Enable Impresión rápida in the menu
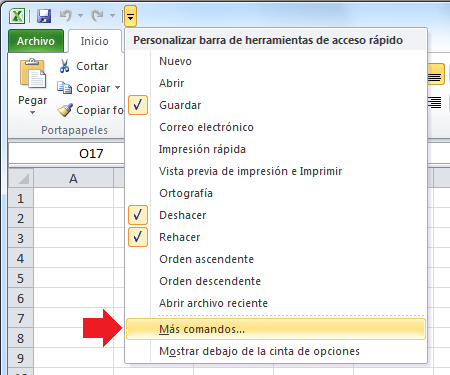450x375 pixels. click(x=276, y=149)
